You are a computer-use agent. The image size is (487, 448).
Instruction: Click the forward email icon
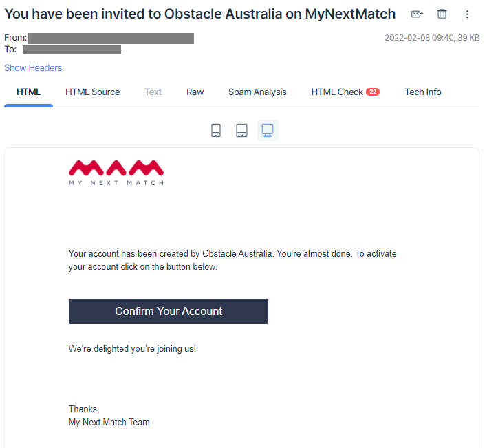coord(417,14)
